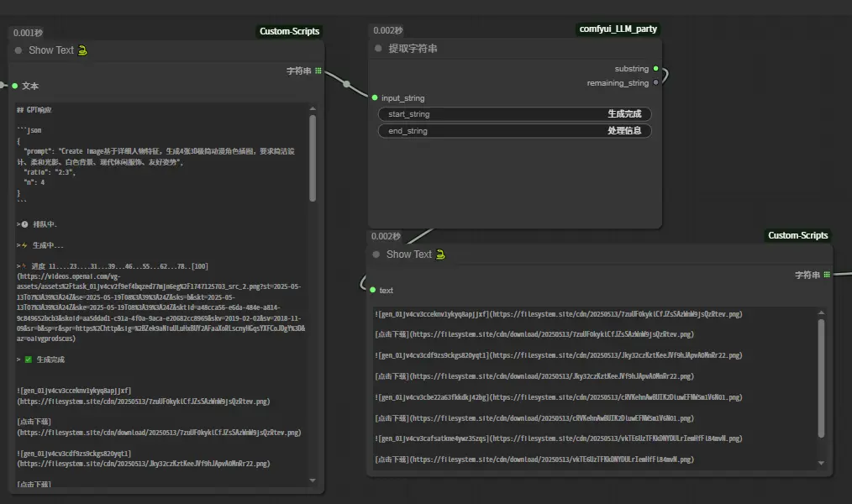Click the ```json line in left panel
852x504 pixels.
pyautogui.click(x=29, y=130)
